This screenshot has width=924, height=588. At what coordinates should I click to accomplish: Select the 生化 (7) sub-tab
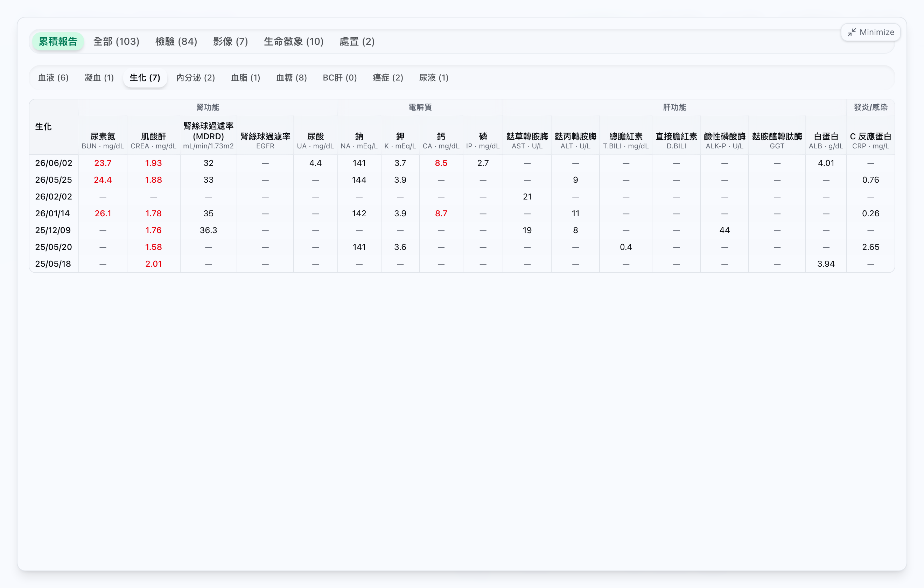click(x=145, y=78)
